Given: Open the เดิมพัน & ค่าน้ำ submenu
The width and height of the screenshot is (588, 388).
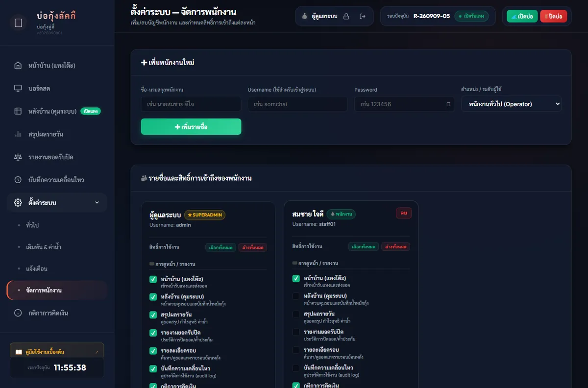Looking at the screenshot, I should pyautogui.click(x=44, y=246).
